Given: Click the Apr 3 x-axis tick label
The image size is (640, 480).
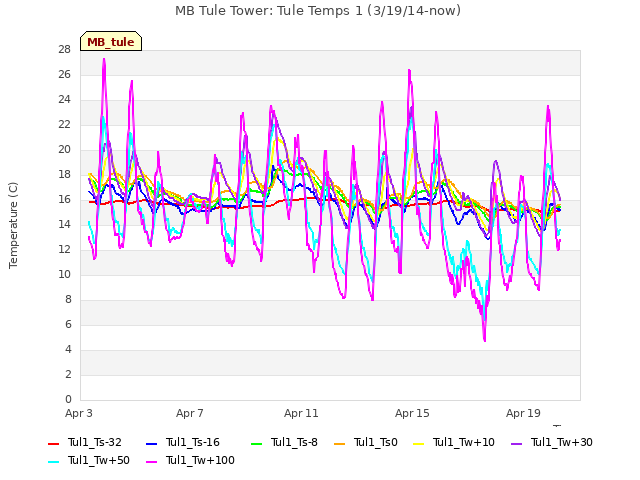Looking at the screenshot, I should coord(79,413).
